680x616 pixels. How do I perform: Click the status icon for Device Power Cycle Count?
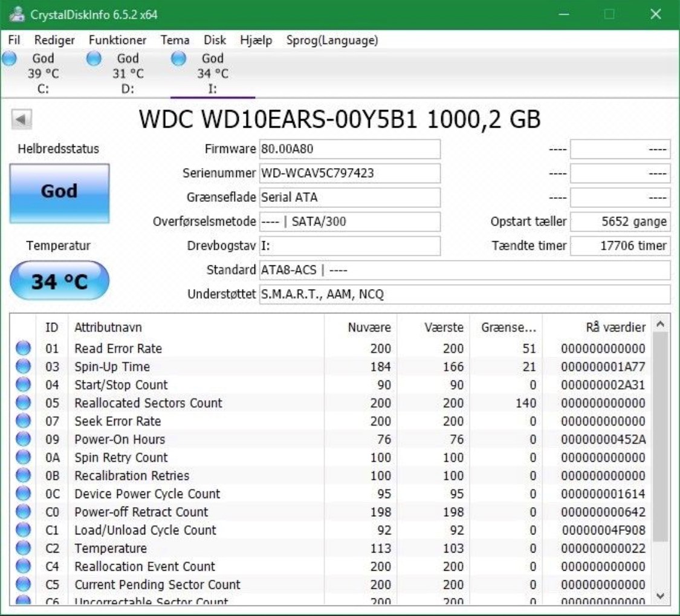pyautogui.click(x=24, y=494)
